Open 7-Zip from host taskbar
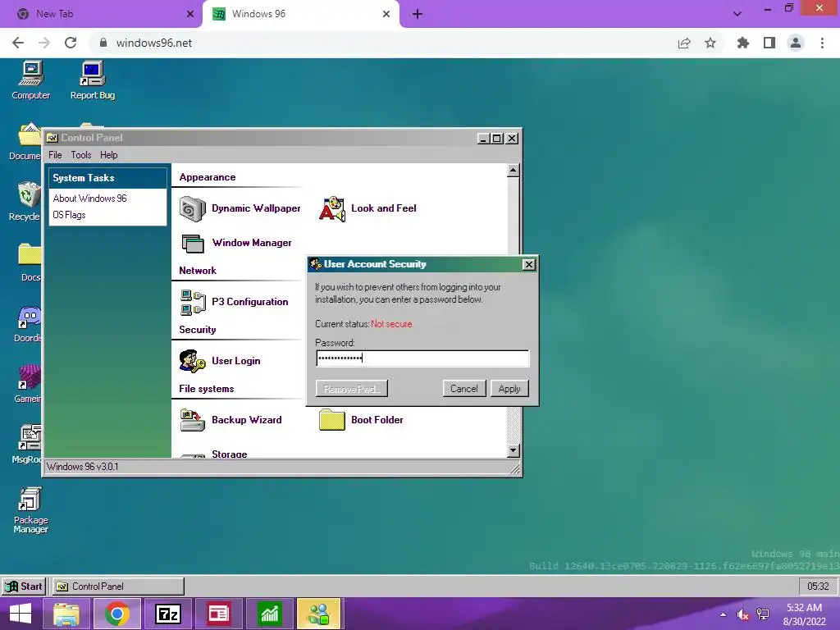This screenshot has height=630, width=840. (x=168, y=614)
